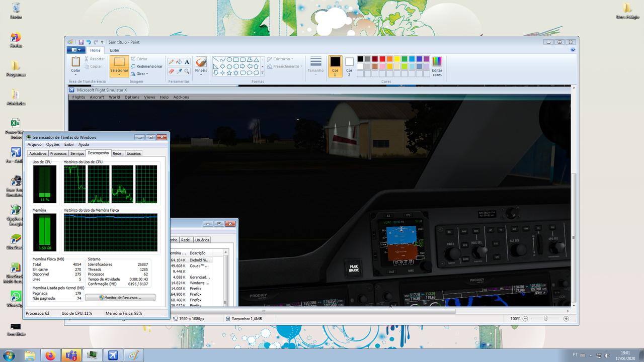644x362 pixels.
Task: Open Editar cores color editor
Action: coord(437,66)
